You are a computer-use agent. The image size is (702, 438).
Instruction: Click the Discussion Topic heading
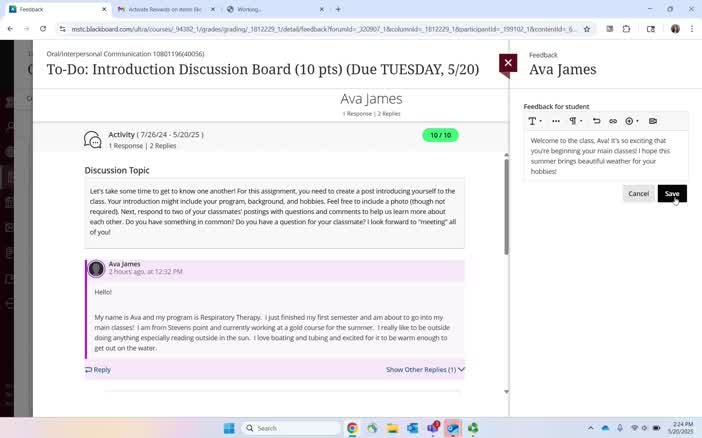pos(117,170)
